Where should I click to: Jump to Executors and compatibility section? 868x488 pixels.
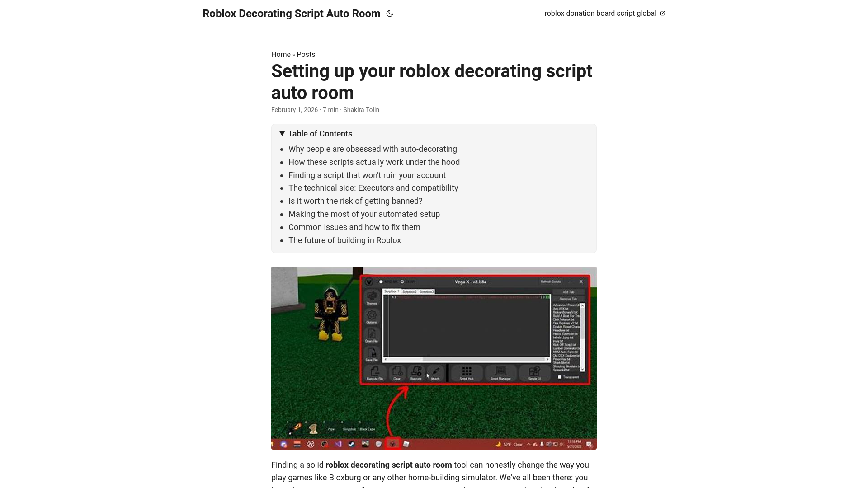pyautogui.click(x=373, y=188)
